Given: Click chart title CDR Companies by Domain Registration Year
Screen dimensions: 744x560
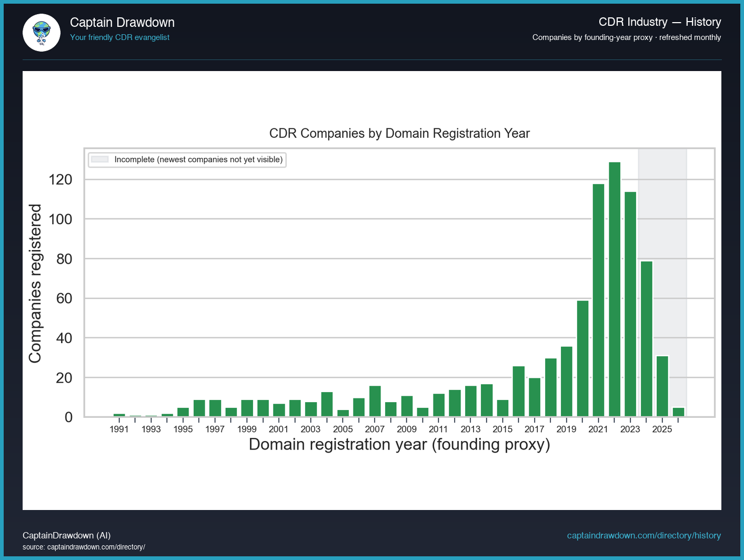Looking at the screenshot, I should pyautogui.click(x=399, y=133).
